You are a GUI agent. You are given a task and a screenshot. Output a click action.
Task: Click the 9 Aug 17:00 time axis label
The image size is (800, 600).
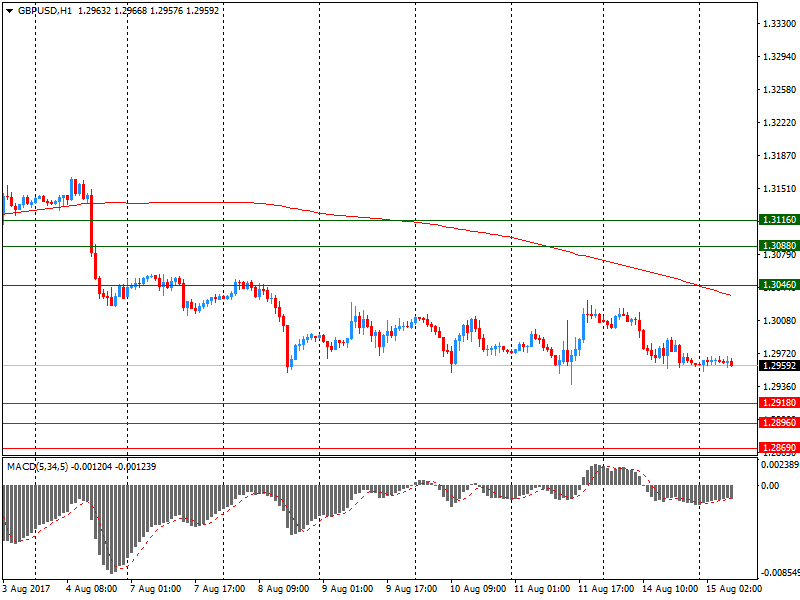tap(411, 589)
